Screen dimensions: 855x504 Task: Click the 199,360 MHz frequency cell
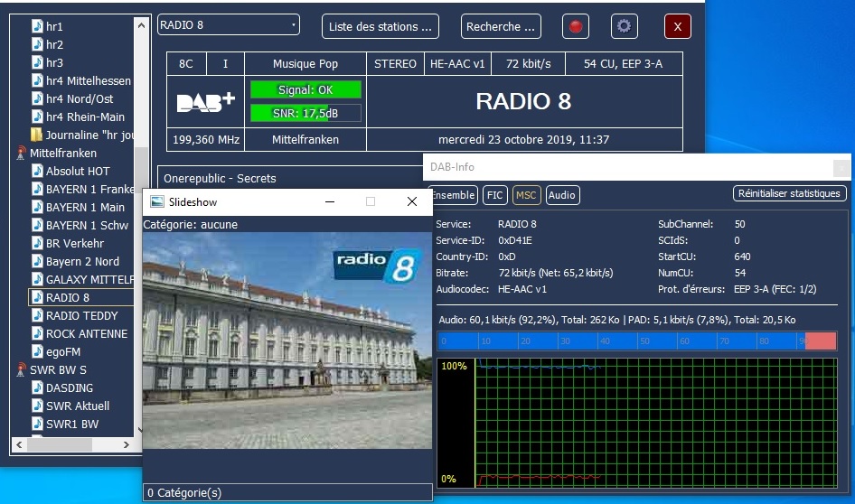[x=205, y=139]
